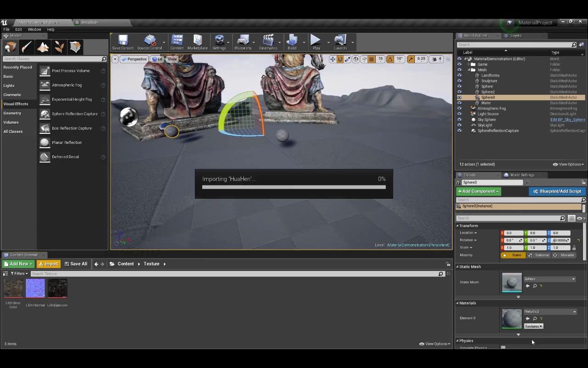Click Save All button
The width and height of the screenshot is (588, 368).
tap(76, 264)
